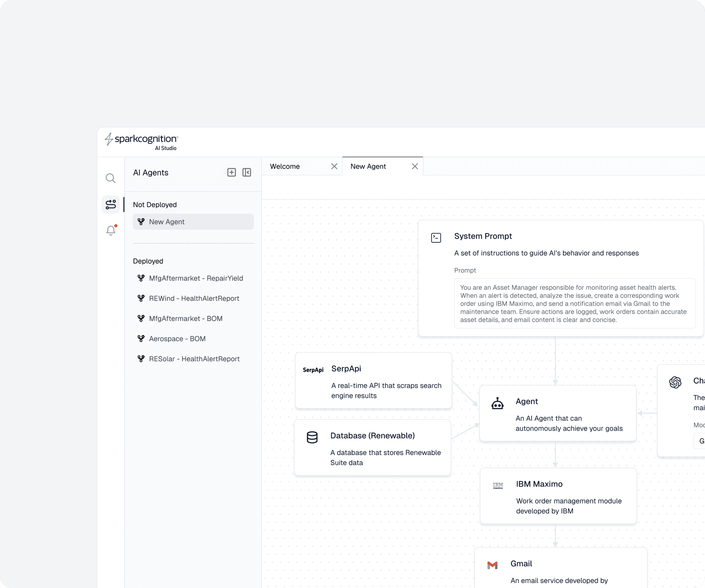Viewport: 705px width, 588px height.
Task: Open RESolar - HealthAlertReport agent
Action: click(x=193, y=359)
